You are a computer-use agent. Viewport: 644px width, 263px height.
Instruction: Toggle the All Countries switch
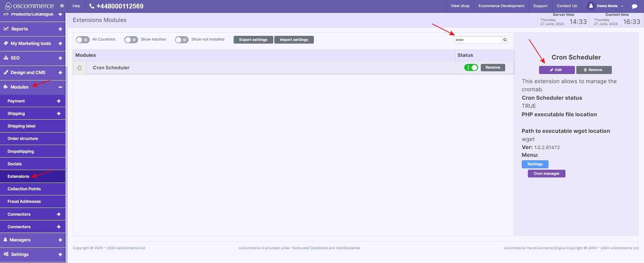[x=83, y=40]
